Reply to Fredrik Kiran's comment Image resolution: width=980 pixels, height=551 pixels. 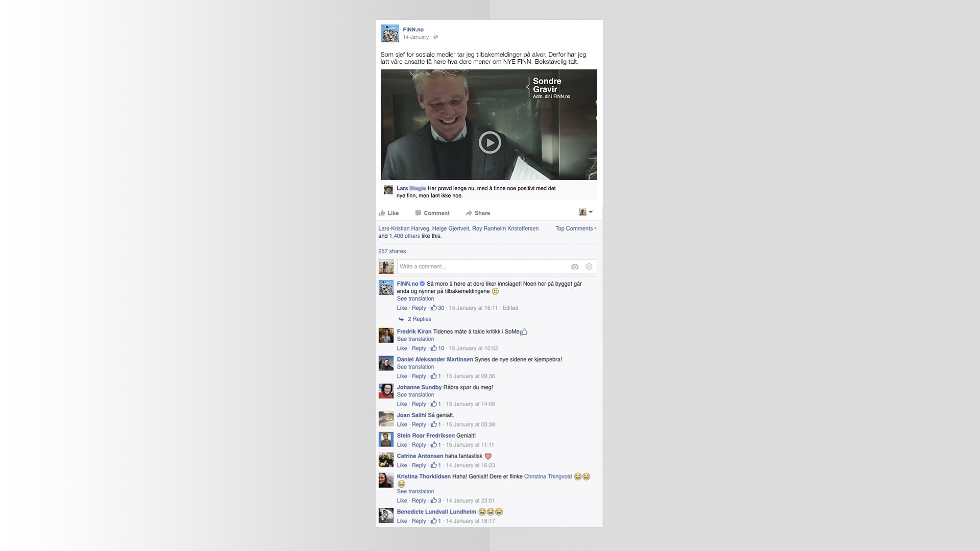point(419,348)
